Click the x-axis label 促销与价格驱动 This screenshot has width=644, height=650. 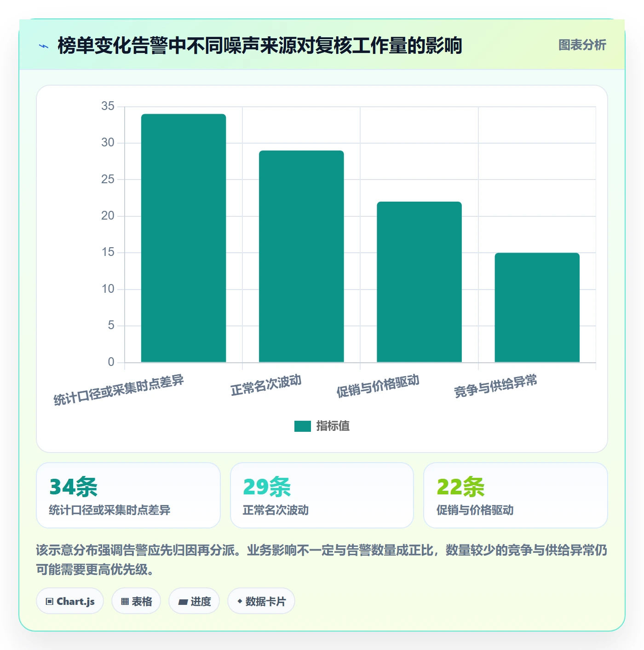(378, 386)
